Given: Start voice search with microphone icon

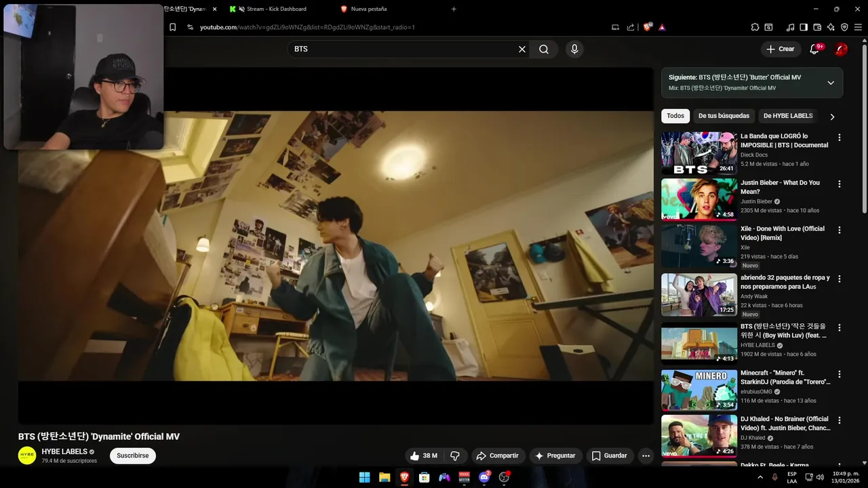Looking at the screenshot, I should pyautogui.click(x=574, y=49).
